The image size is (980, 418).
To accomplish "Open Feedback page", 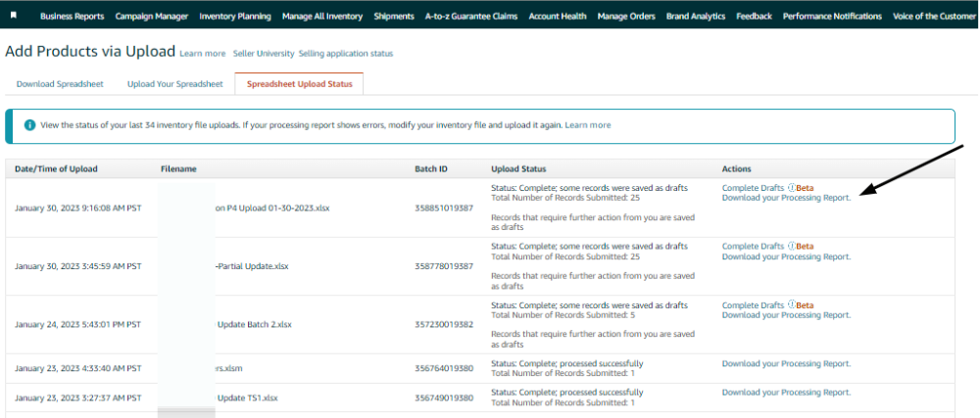I will point(754,17).
